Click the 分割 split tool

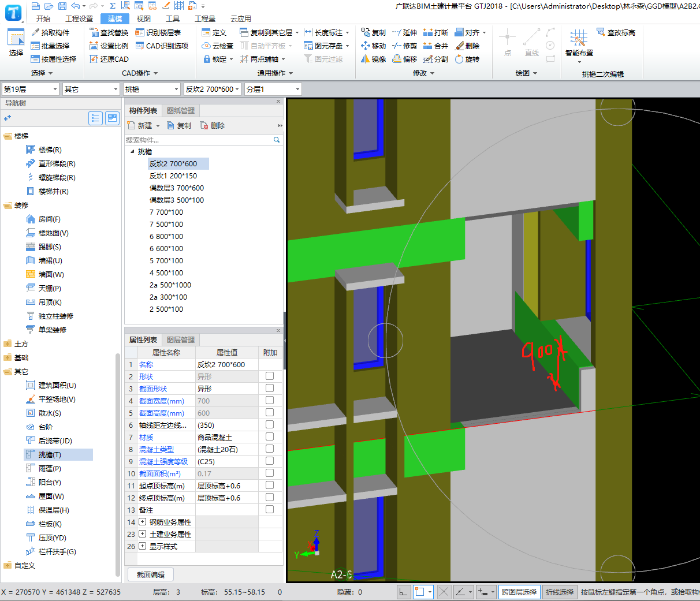435,59
